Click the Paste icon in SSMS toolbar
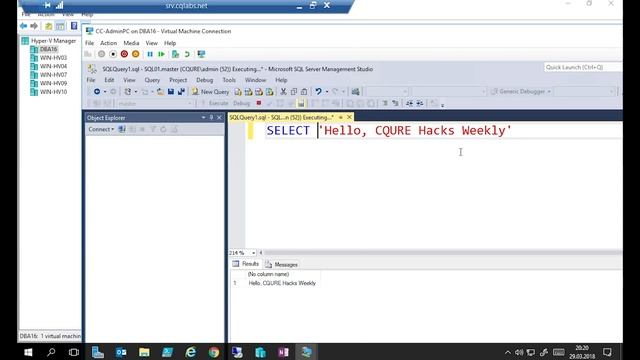The width and height of the screenshot is (640, 360). point(304,91)
